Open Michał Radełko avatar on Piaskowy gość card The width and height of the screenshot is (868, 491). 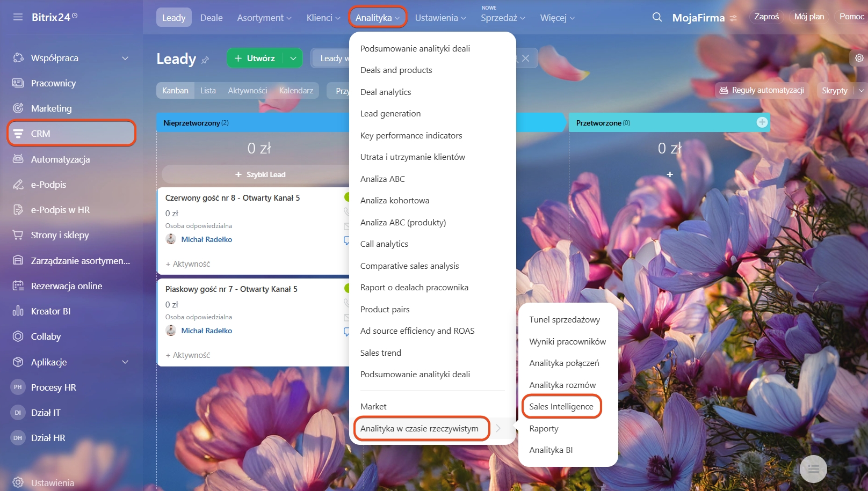171,331
